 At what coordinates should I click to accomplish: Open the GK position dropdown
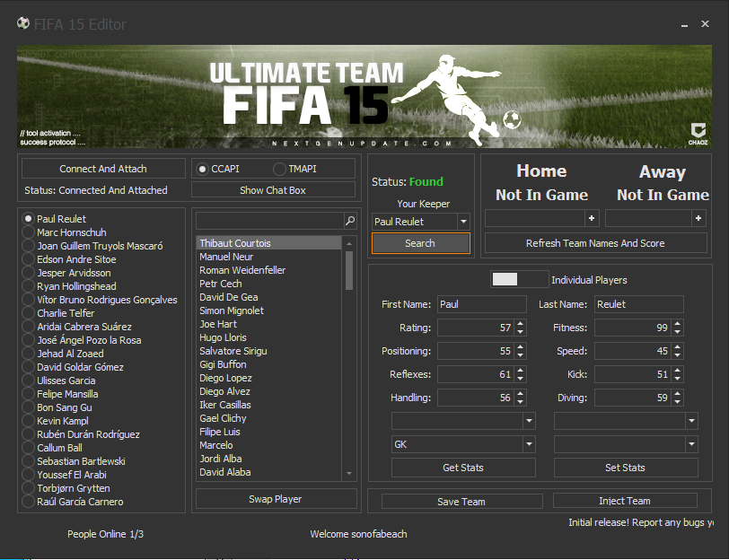[529, 444]
